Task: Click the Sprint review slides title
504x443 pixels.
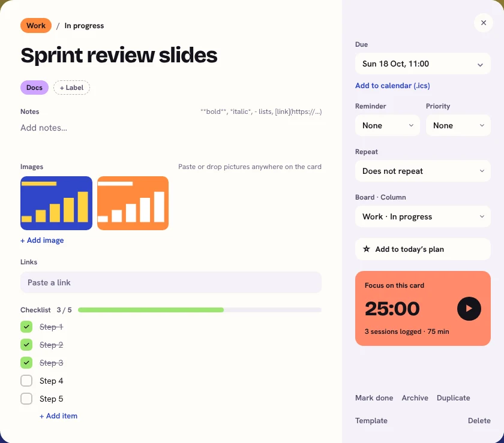Action: click(119, 55)
